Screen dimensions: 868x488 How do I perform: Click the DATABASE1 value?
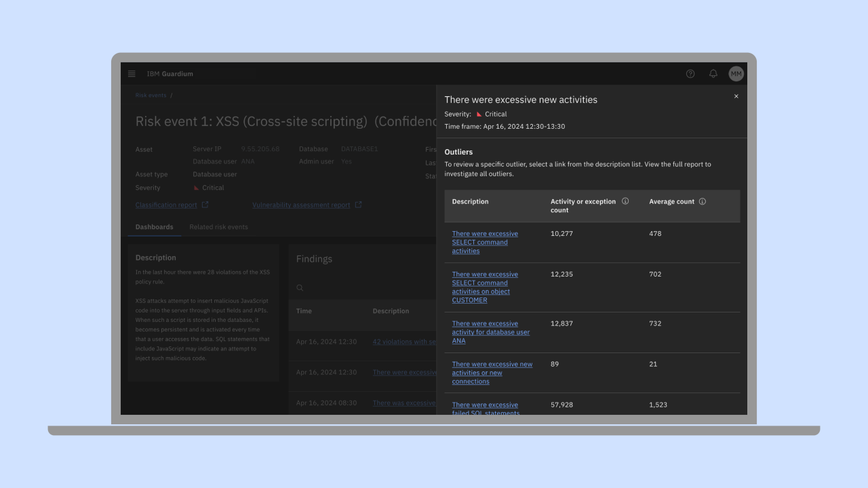pos(359,149)
